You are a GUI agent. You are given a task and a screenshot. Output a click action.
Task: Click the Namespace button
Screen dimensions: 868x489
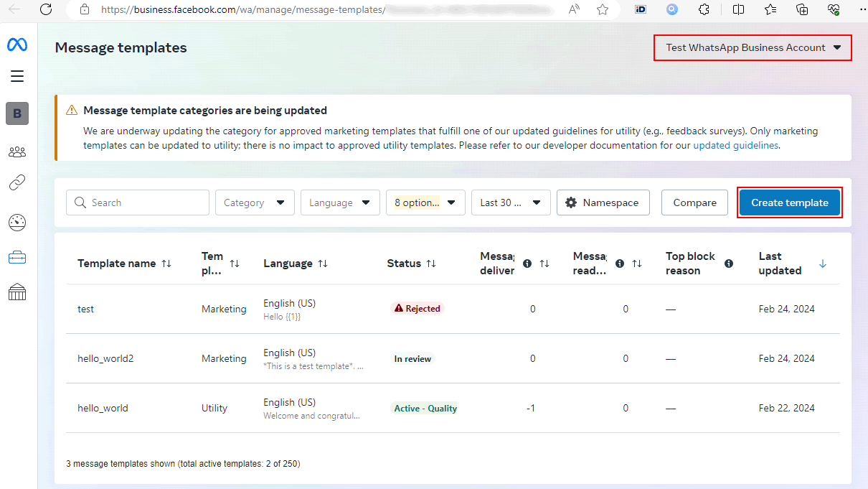coord(603,202)
